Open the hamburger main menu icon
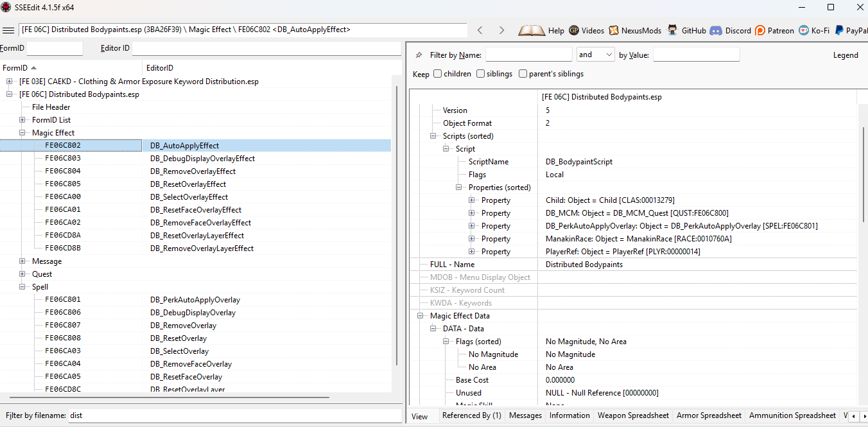868x427 pixels. coord(8,30)
